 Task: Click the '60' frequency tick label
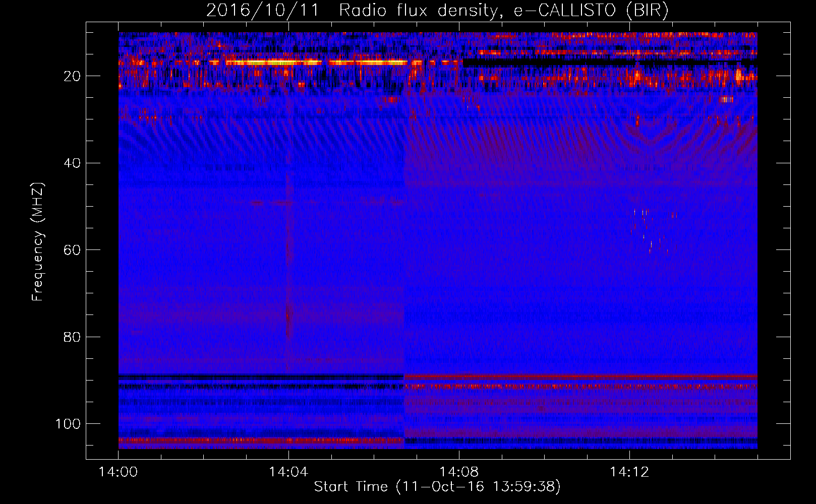coord(72,250)
